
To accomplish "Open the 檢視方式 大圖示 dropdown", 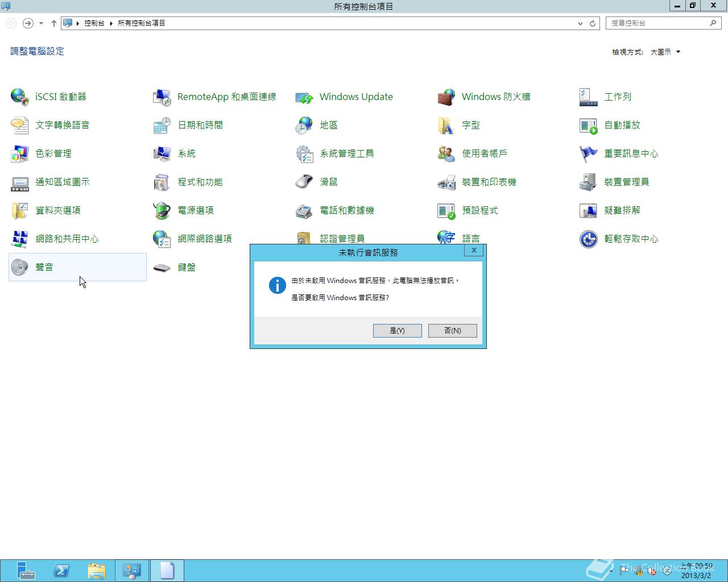I will (x=665, y=52).
